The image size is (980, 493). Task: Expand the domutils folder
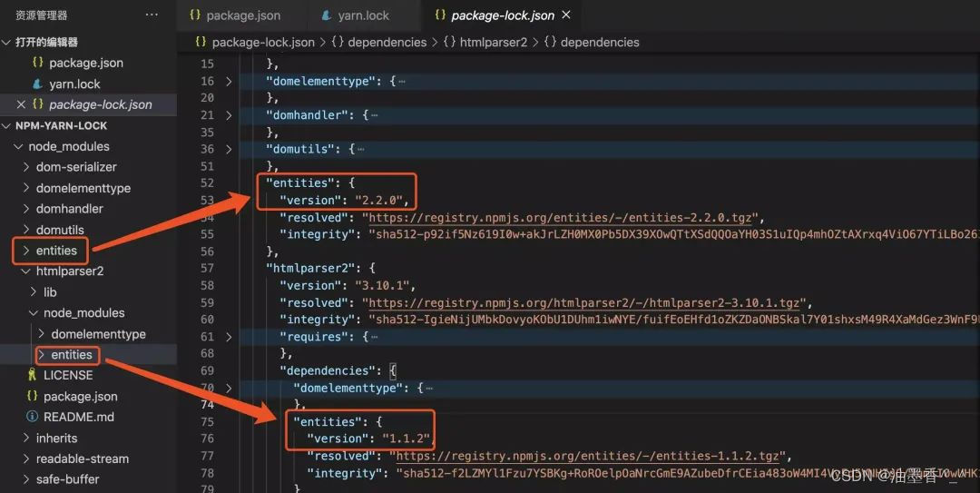click(26, 230)
